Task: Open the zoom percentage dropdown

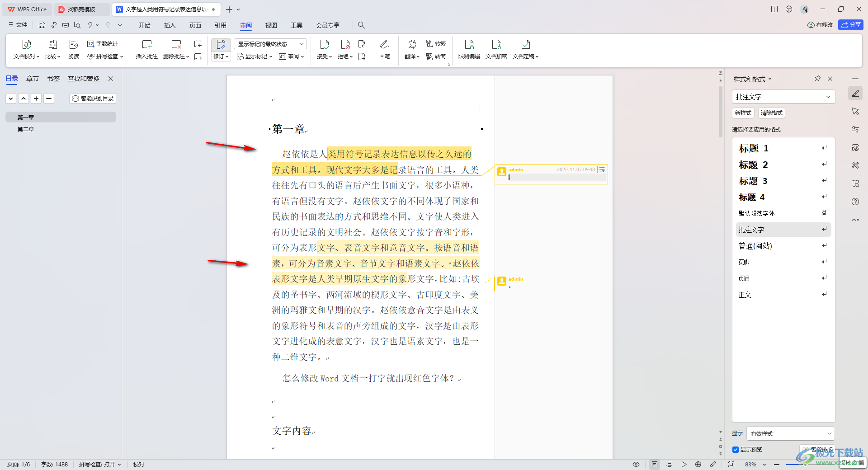Action: coord(764,464)
